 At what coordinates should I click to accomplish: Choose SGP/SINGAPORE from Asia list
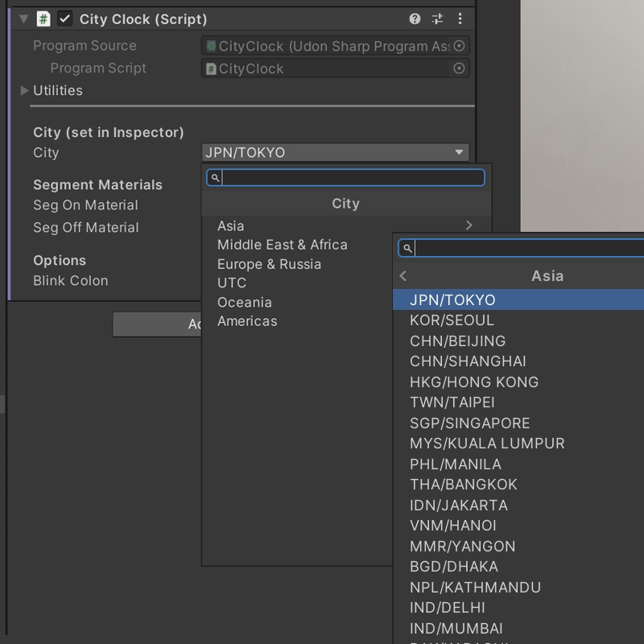point(518,423)
